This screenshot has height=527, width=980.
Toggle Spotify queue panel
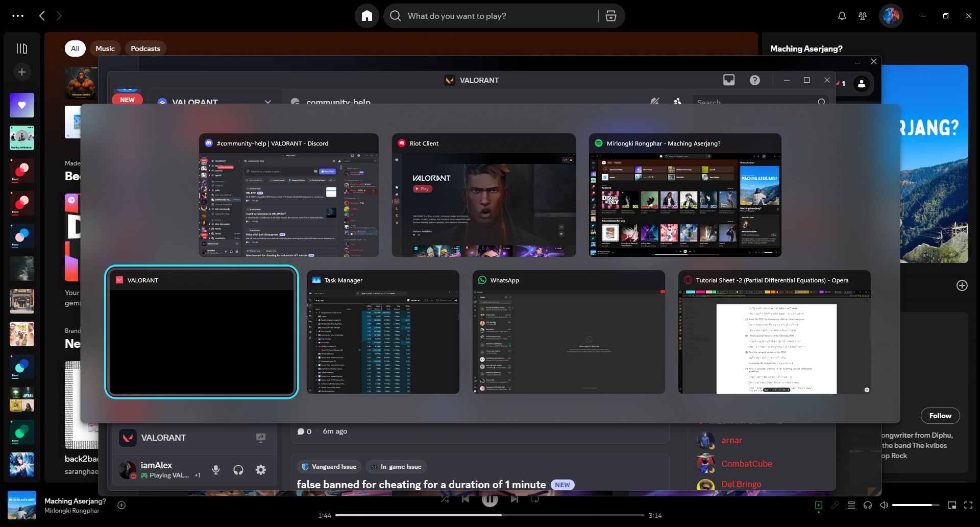[x=851, y=505]
